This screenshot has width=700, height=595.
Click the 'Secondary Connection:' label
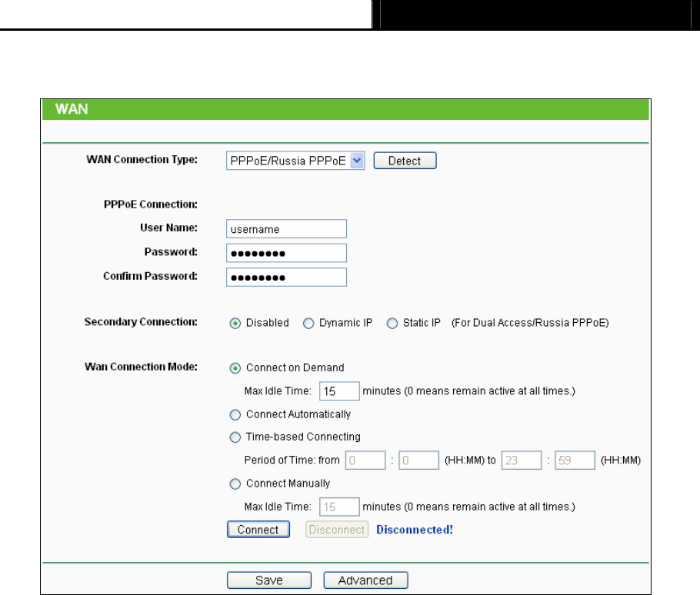coord(141,322)
